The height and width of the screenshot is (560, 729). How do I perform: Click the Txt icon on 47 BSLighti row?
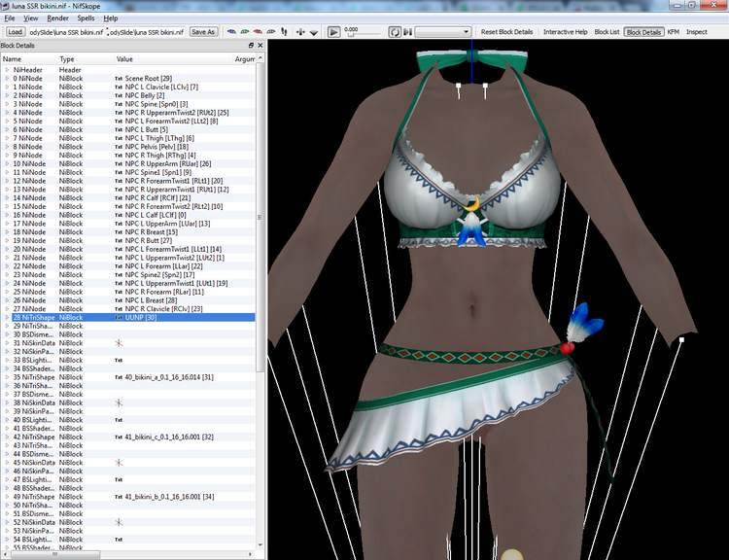tap(119, 479)
